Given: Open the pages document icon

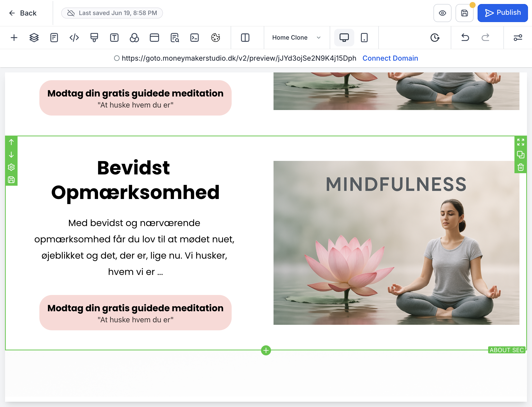Looking at the screenshot, I should [54, 38].
